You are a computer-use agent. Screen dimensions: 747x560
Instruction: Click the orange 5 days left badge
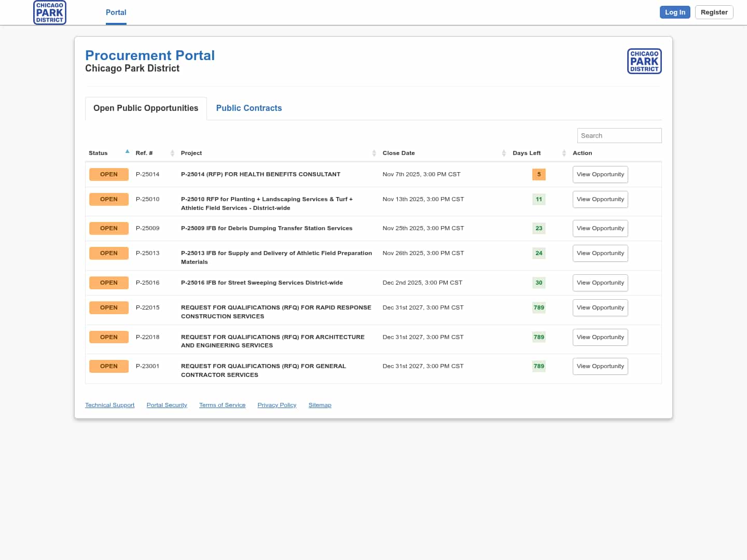click(x=538, y=174)
